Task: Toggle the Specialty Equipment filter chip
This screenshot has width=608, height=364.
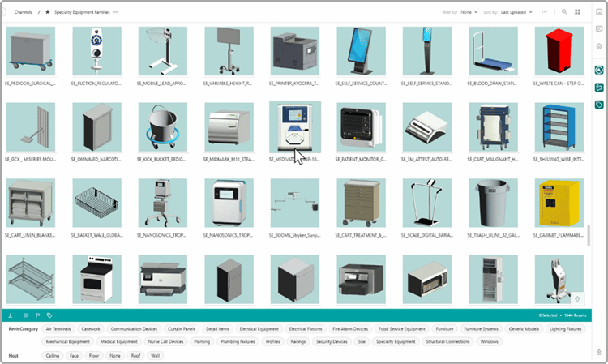Action: point(396,341)
